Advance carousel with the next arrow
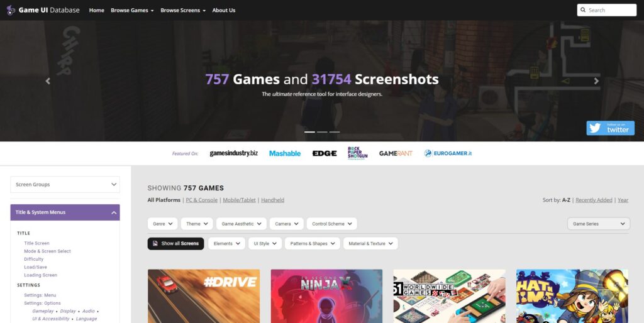 [596, 81]
